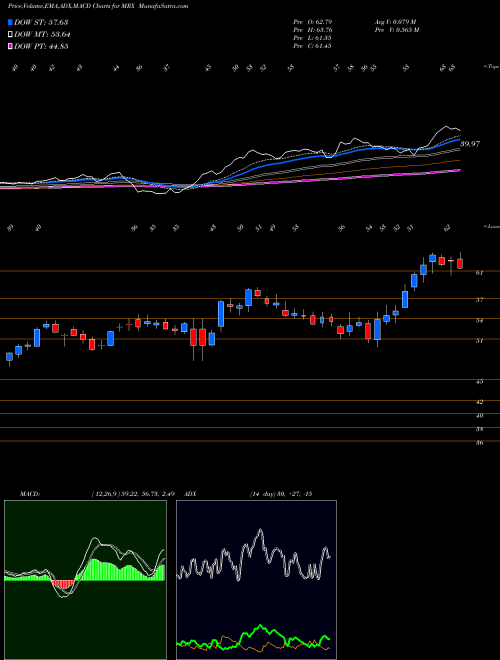Screen dimensions: 500x660
Task: Click the 'Pre C: 61.45' value
Action: point(313,46)
